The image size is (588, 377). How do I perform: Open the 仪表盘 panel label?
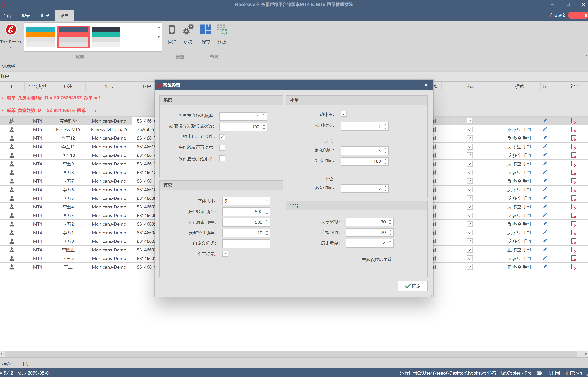(9, 66)
